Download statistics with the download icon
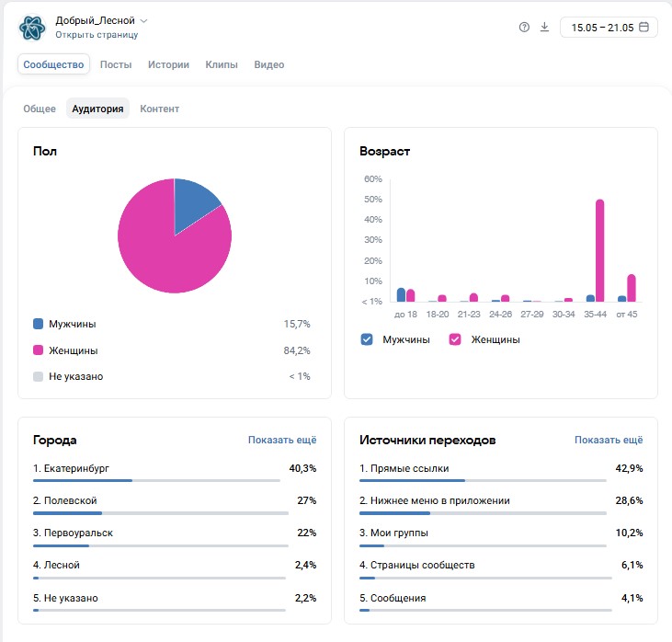 point(544,27)
